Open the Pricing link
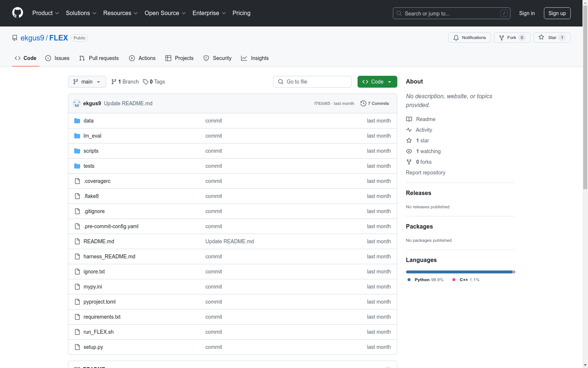 pos(241,13)
